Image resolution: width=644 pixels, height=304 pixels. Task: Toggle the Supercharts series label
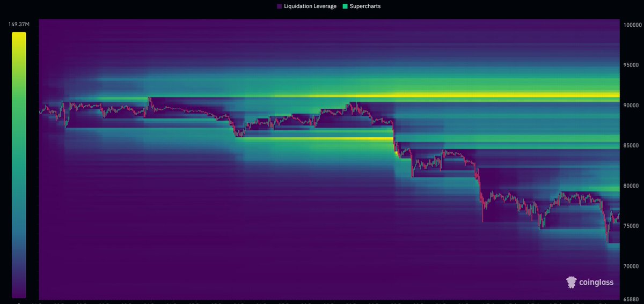pos(365,6)
